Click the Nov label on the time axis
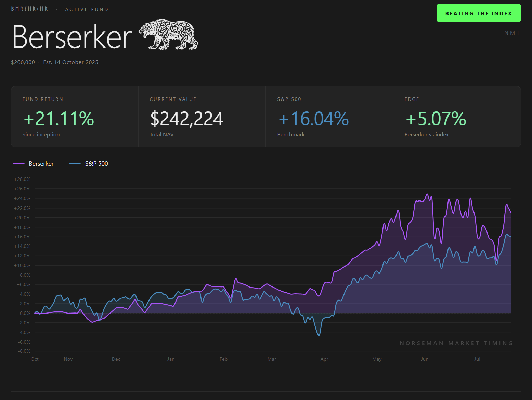The image size is (532, 400). 68,359
